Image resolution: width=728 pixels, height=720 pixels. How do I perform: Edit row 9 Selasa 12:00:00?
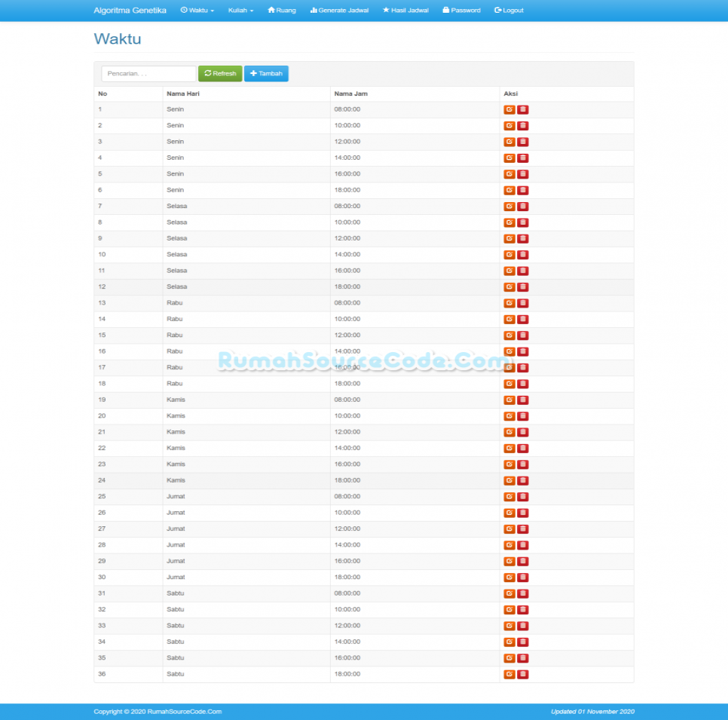(509, 238)
